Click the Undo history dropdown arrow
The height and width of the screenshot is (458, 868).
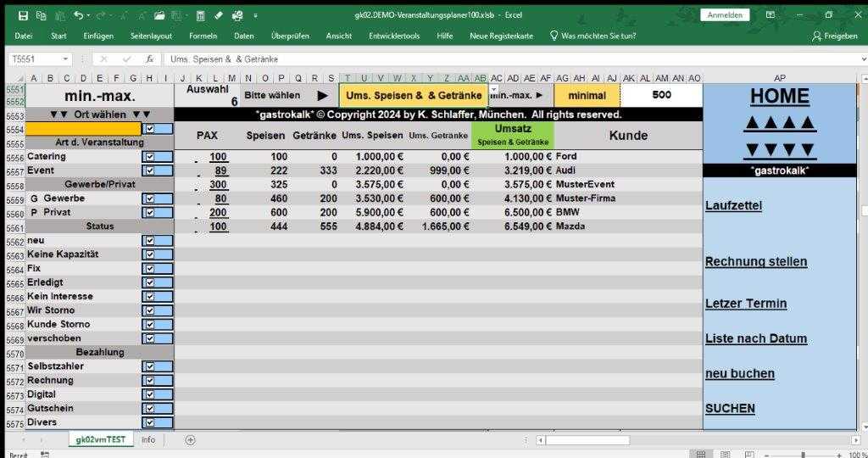click(89, 15)
